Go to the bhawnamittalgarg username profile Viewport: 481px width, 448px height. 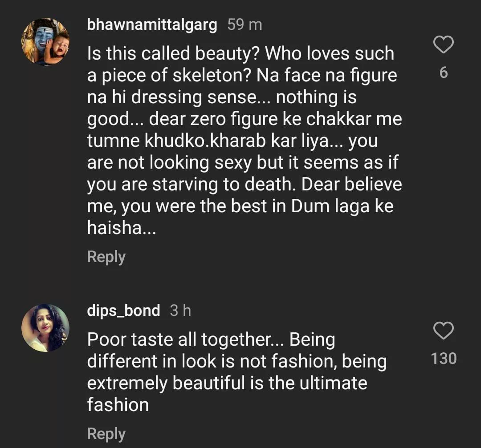point(152,25)
